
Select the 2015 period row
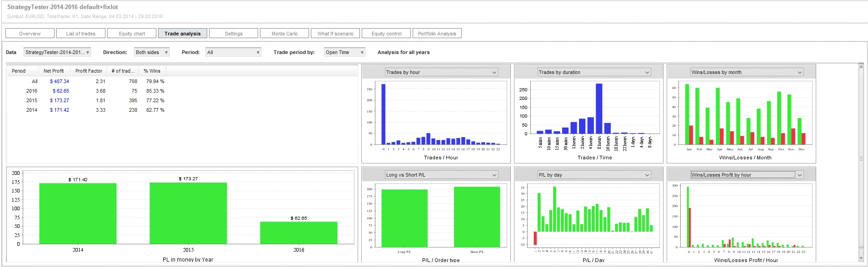pyautogui.click(x=86, y=100)
